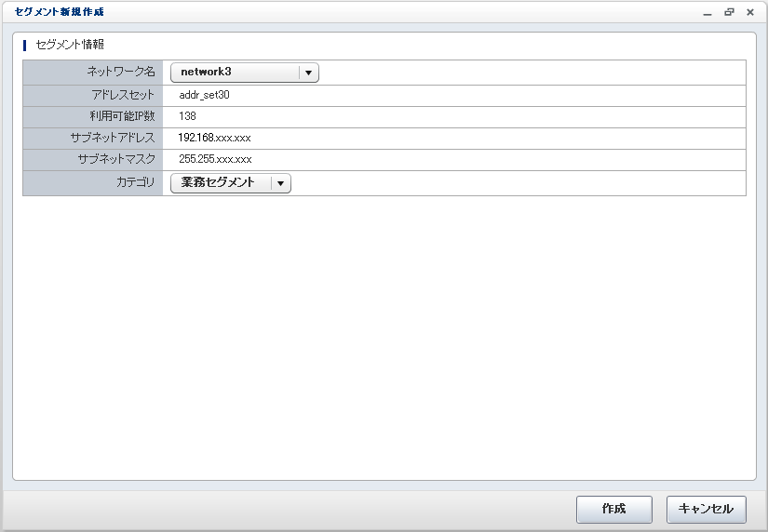Click the カテゴリ row label

point(136,182)
